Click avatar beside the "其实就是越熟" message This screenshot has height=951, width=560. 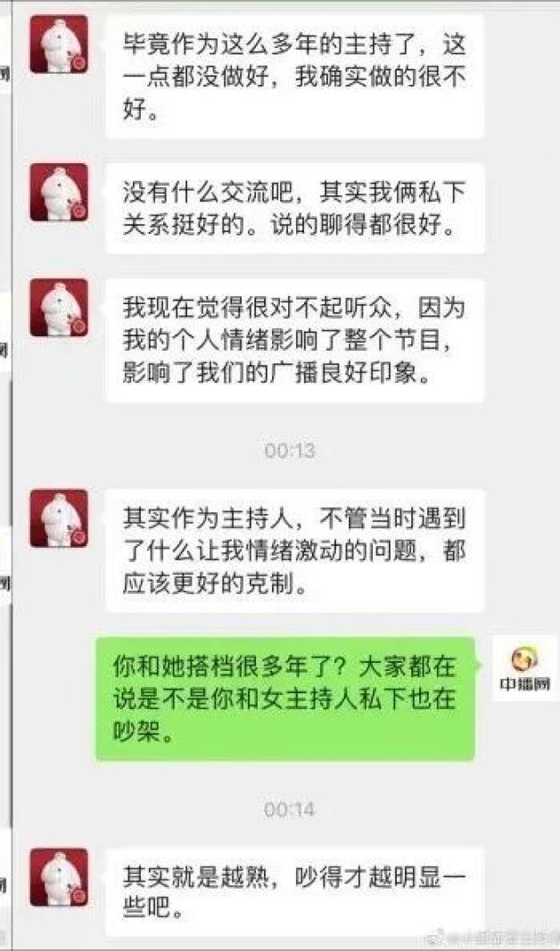pos(59,877)
